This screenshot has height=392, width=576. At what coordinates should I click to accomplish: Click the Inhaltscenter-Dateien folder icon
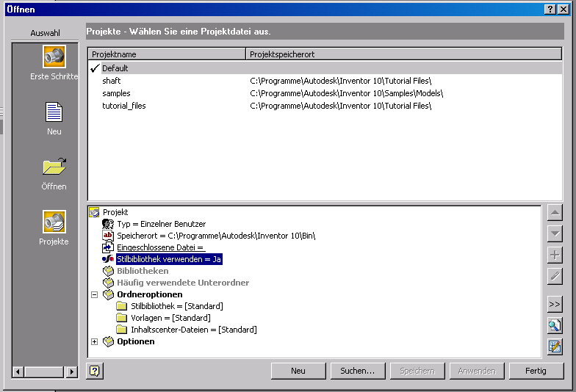(x=122, y=330)
